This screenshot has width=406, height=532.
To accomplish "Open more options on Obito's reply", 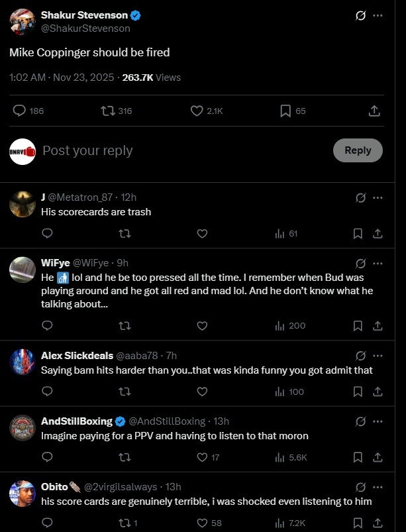I will tap(378, 487).
